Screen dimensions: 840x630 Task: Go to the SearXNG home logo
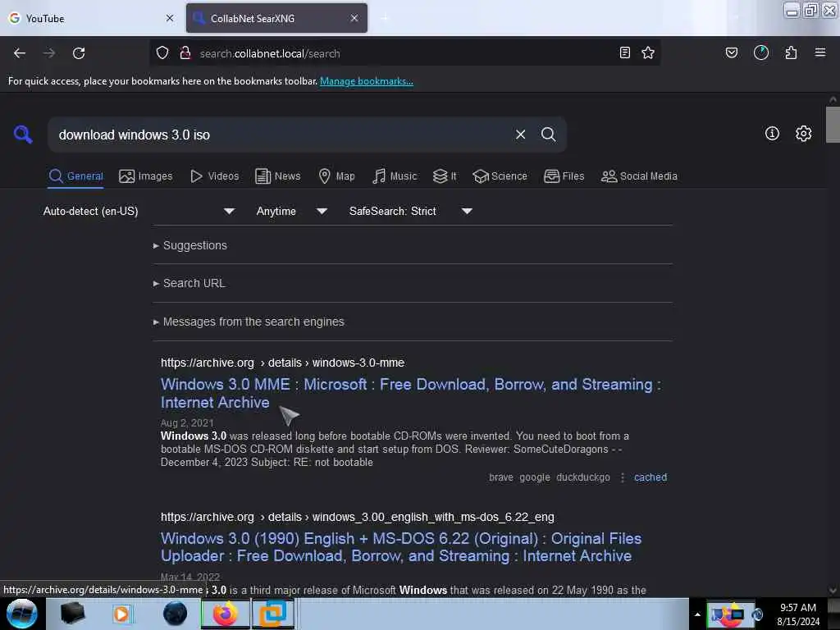pyautogui.click(x=23, y=134)
